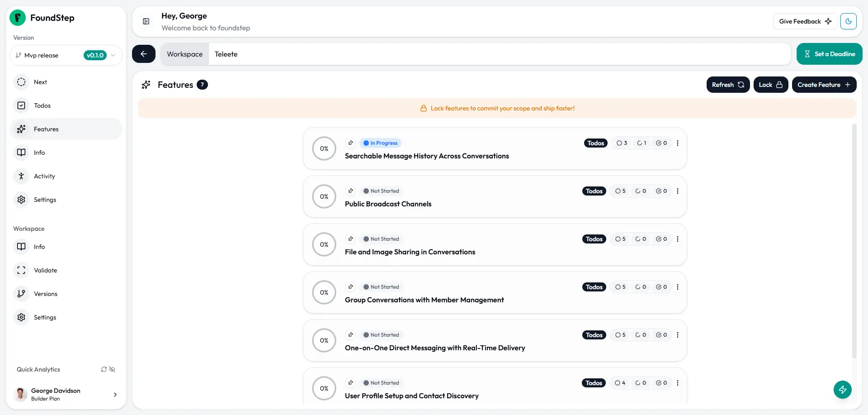The image size is (868, 415).
Task: Click the features count badge 7
Action: click(x=202, y=85)
